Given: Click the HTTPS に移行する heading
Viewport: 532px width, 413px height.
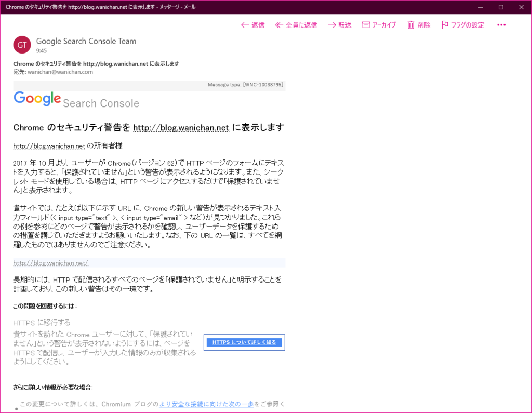Looking at the screenshot, I should [42, 323].
